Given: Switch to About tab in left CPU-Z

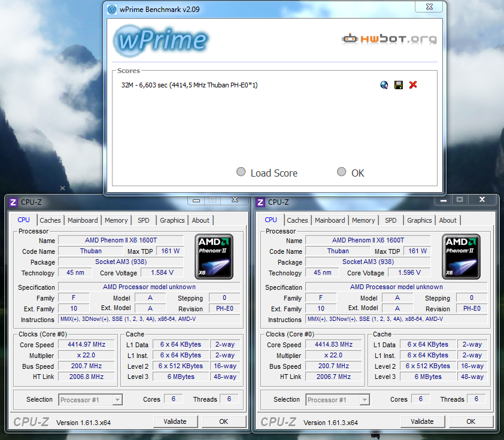Looking at the screenshot, I should pos(201,220).
